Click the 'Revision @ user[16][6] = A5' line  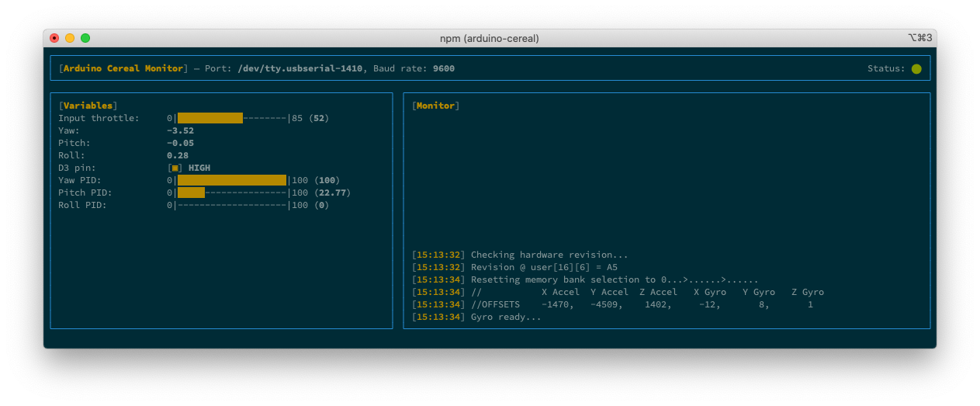[x=514, y=267]
